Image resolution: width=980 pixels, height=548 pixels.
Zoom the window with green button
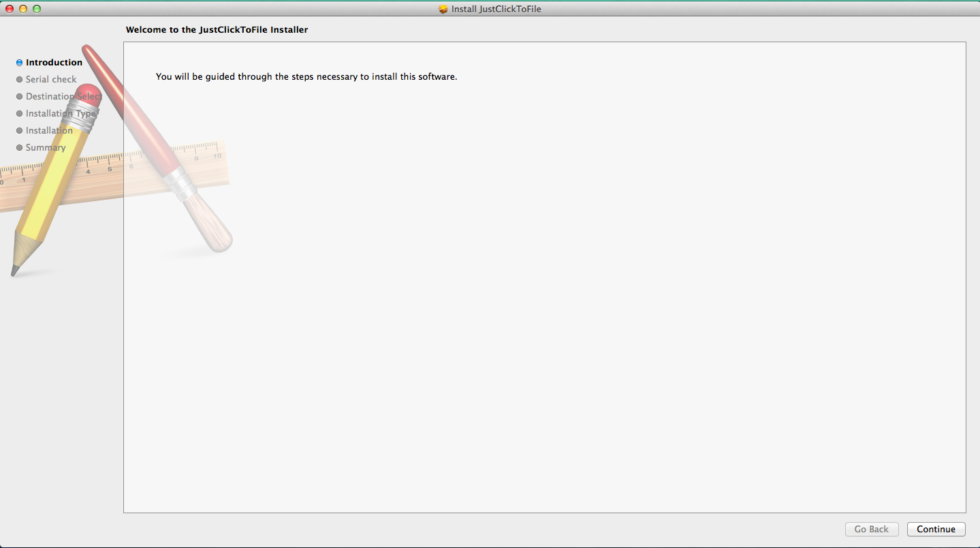pyautogui.click(x=37, y=9)
